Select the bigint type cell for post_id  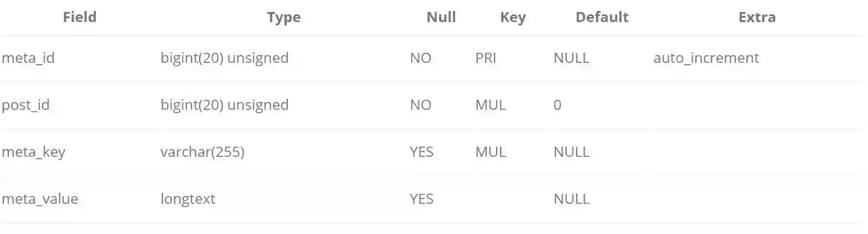coord(224,105)
